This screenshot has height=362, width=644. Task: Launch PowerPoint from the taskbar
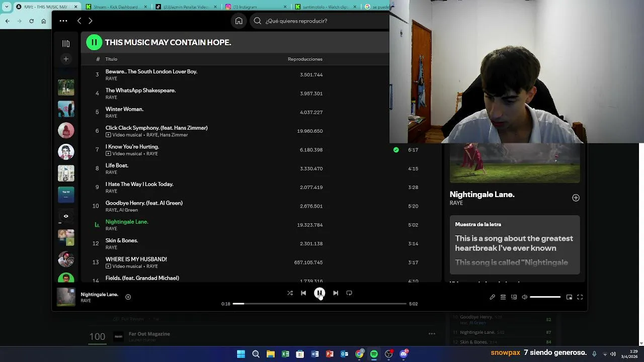pos(330,354)
